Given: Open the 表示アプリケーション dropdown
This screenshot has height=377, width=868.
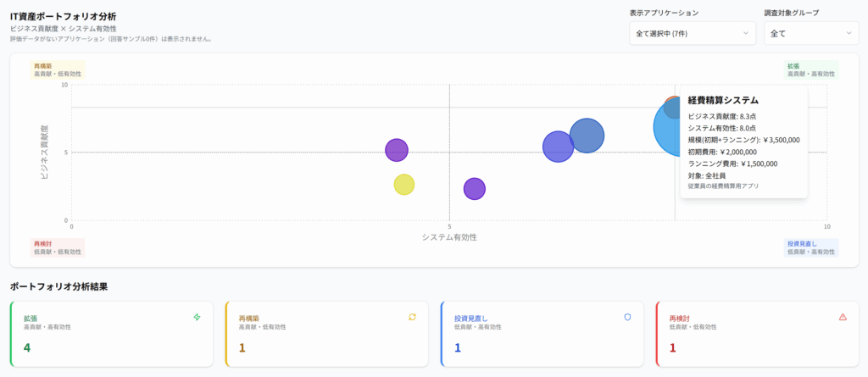Looking at the screenshot, I should click(692, 33).
